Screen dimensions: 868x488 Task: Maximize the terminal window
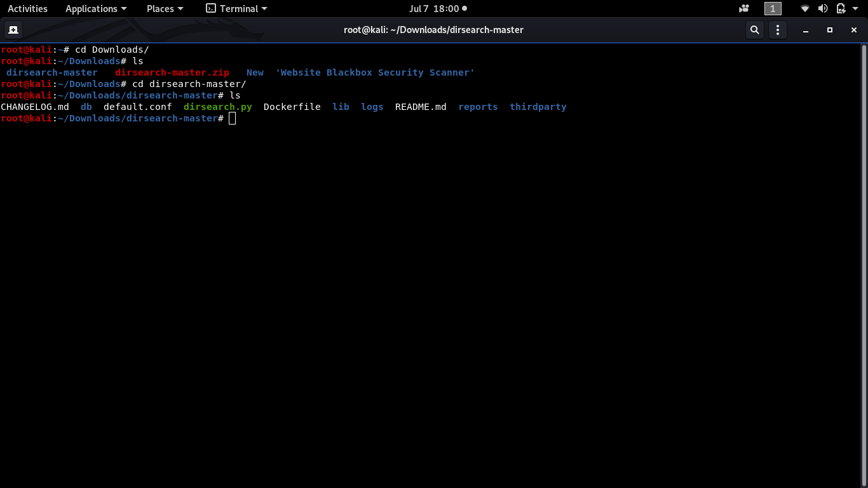830,30
